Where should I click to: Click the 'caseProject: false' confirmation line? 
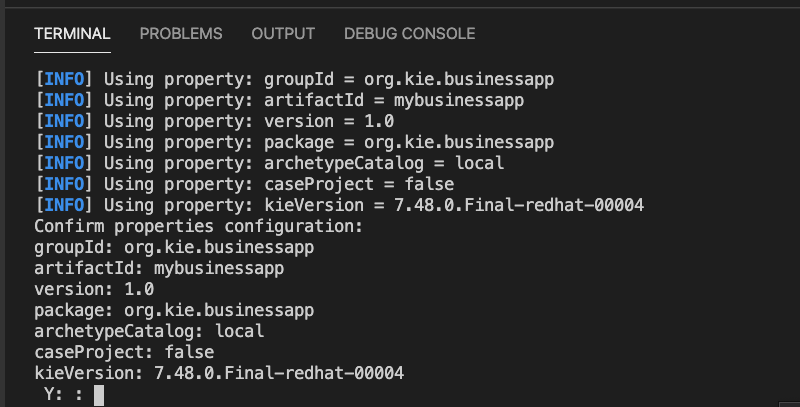124,352
